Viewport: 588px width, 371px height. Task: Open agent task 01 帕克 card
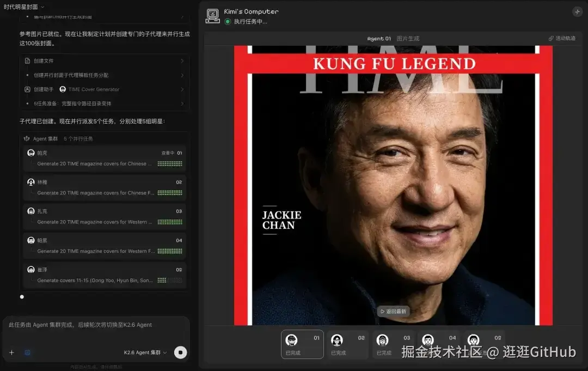point(105,159)
